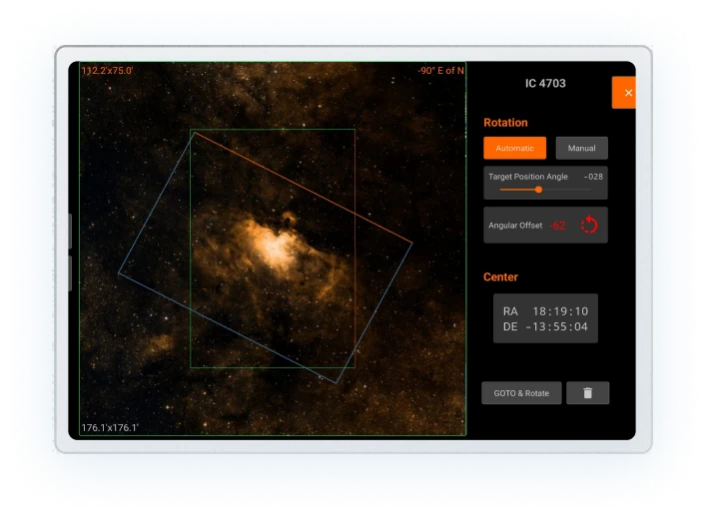Click the bright nebula core in sky view

point(273,246)
